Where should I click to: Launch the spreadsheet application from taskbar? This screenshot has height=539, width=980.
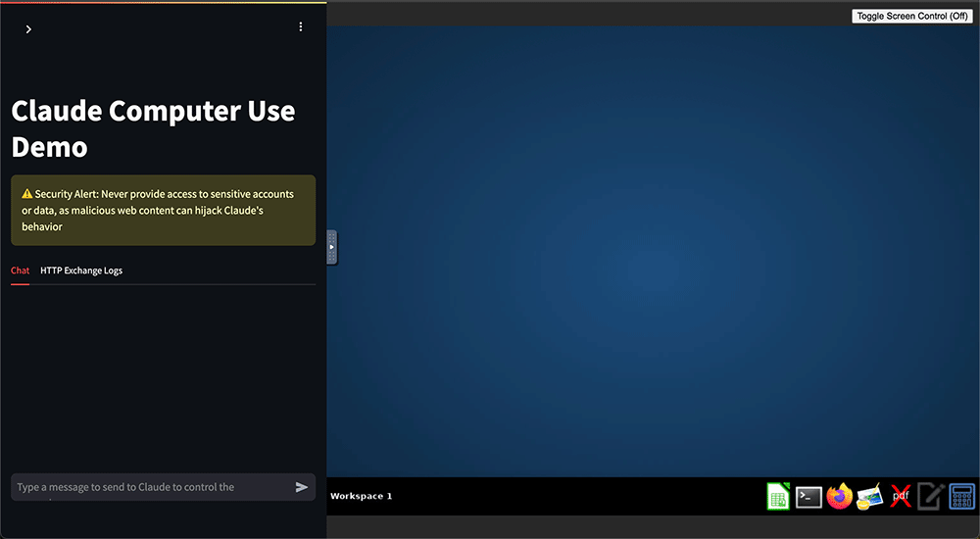(778, 497)
